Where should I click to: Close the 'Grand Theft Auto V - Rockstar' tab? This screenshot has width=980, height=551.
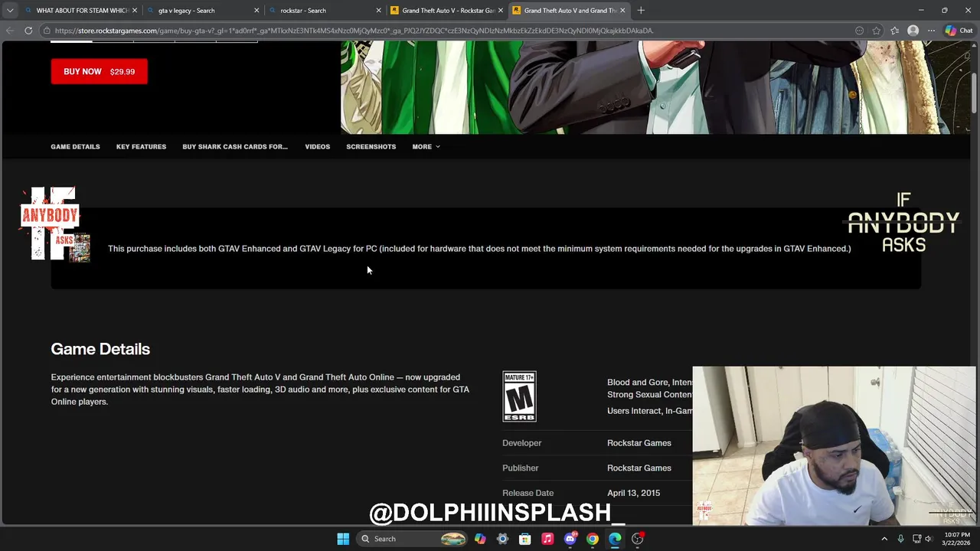pyautogui.click(x=501, y=11)
